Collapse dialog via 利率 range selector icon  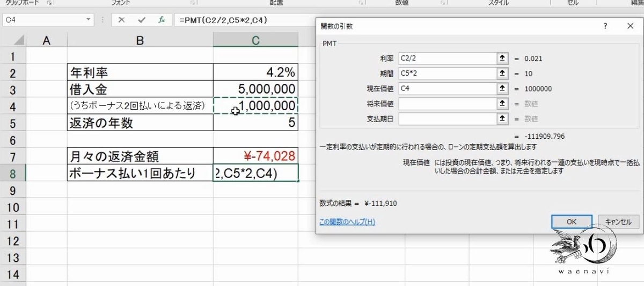coord(503,58)
